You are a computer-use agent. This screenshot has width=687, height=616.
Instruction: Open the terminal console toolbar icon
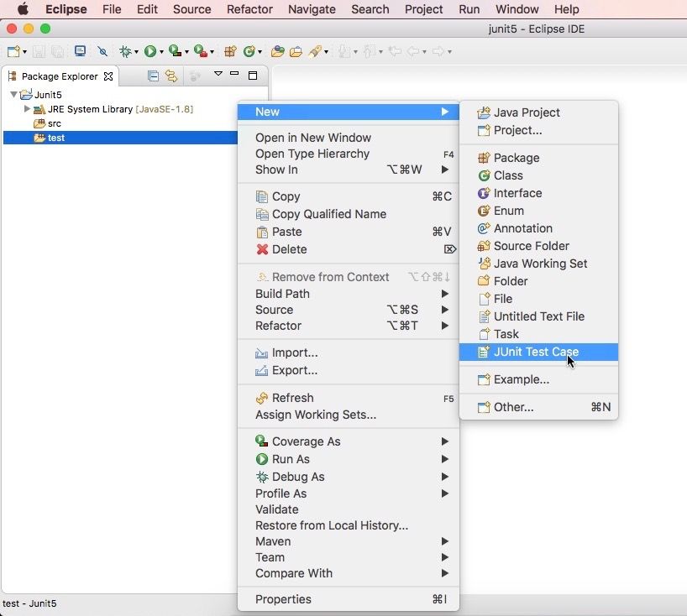coord(80,51)
